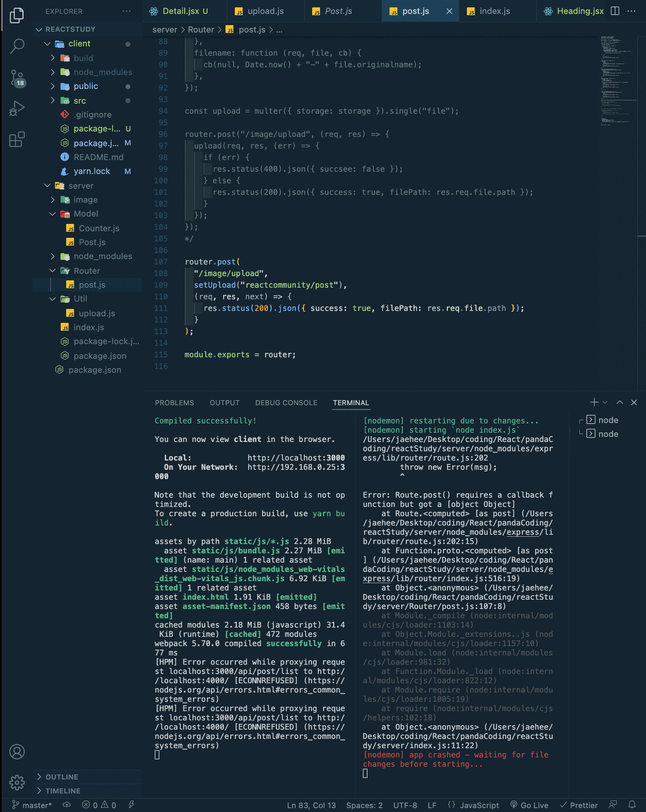Start Go Live server
Image resolution: width=646 pixels, height=812 pixels.
point(529,805)
